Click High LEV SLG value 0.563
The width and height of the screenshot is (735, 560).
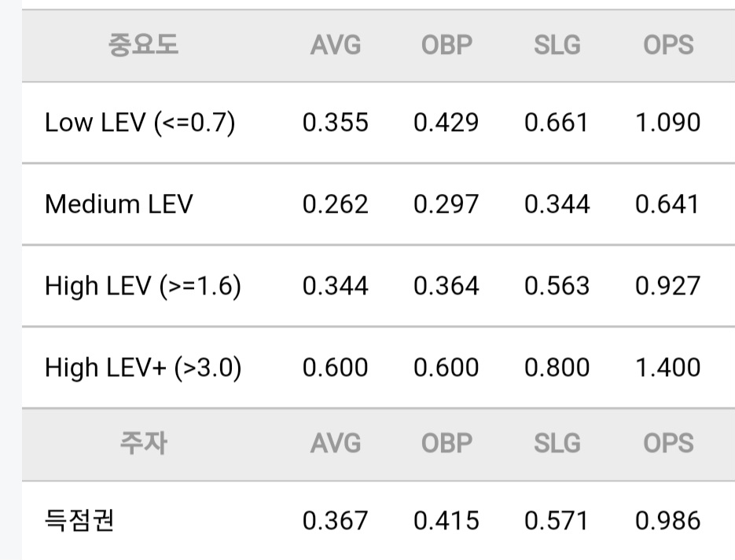557,286
